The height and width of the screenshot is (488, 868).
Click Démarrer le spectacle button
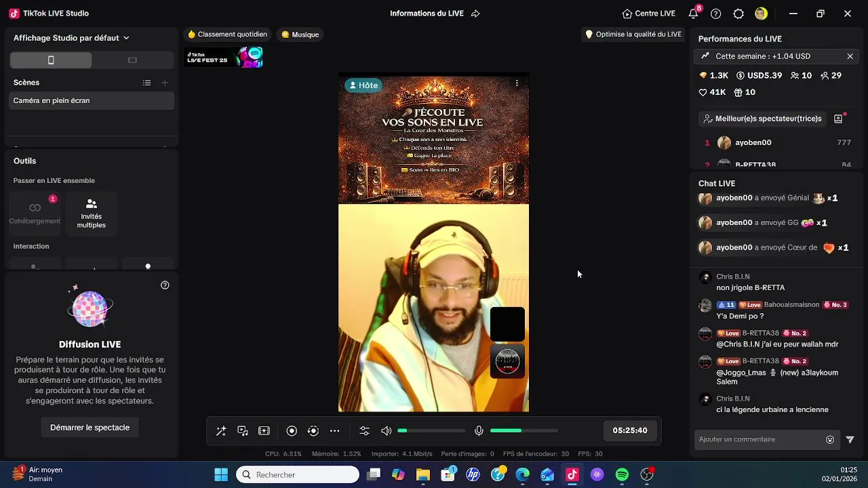tap(90, 428)
